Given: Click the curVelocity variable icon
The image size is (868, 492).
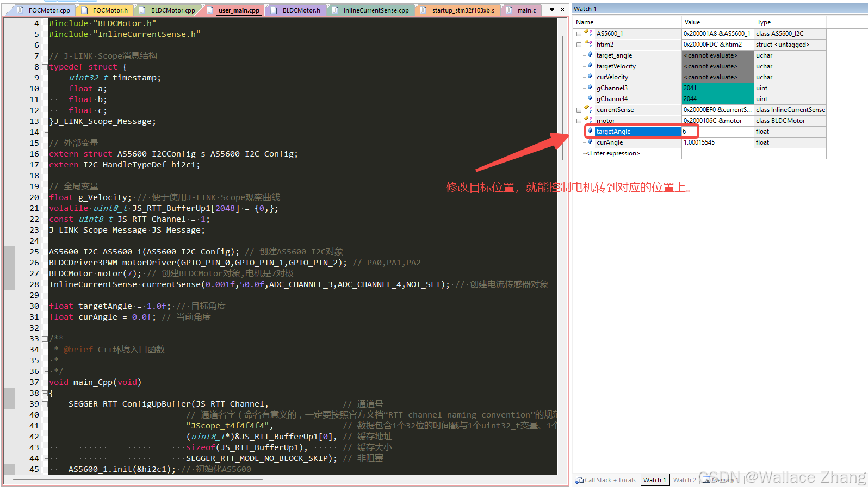Looking at the screenshot, I should (x=590, y=77).
